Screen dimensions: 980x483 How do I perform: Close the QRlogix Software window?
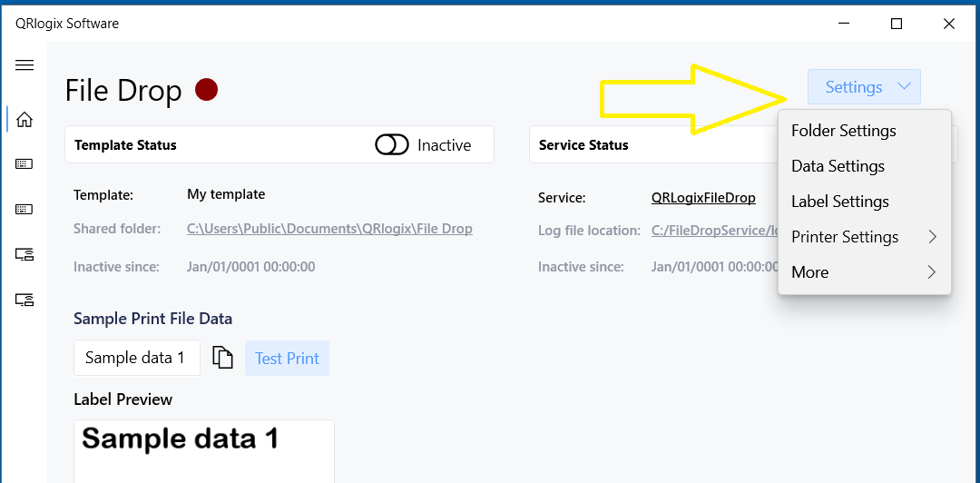[949, 24]
